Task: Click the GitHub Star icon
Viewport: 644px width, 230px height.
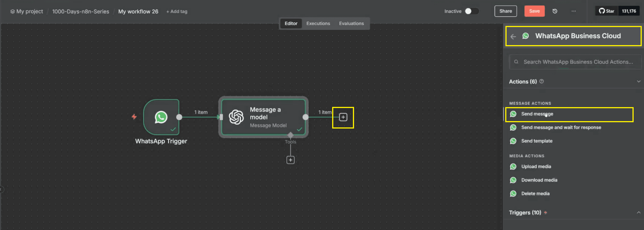Action: (606, 11)
